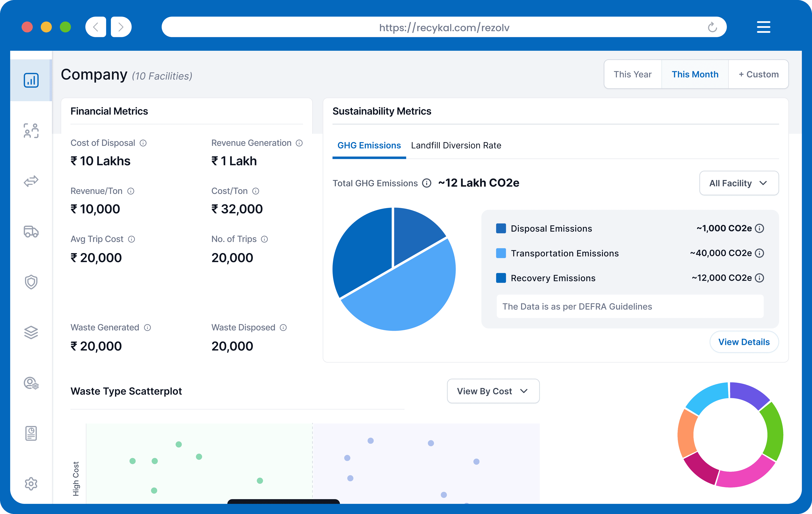Click the Transportation Emissions color swatch

point(501,253)
